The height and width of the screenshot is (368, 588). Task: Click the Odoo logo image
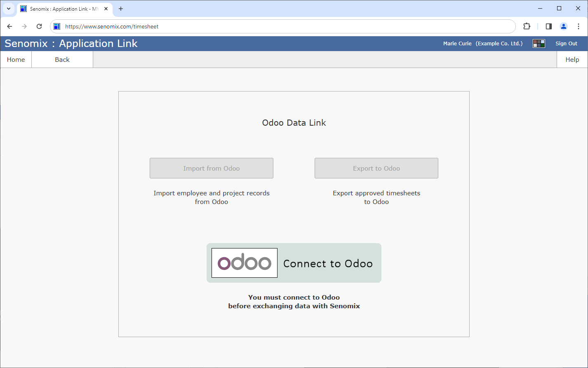(244, 263)
